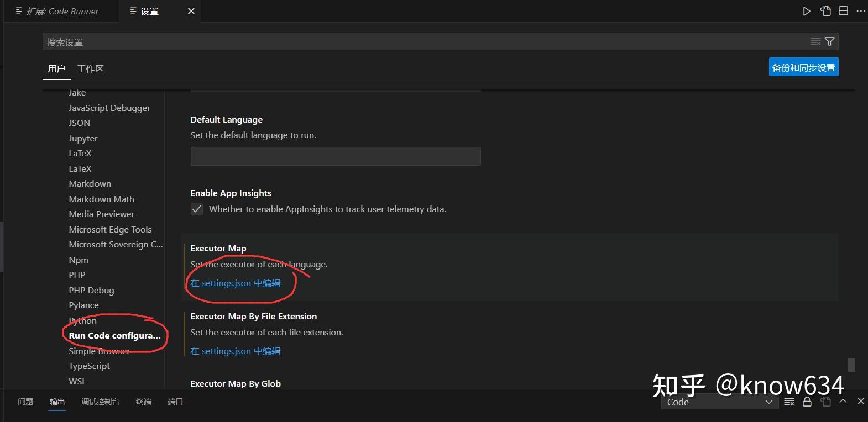Focus the Default Language text field
The height and width of the screenshot is (422, 868).
point(336,156)
